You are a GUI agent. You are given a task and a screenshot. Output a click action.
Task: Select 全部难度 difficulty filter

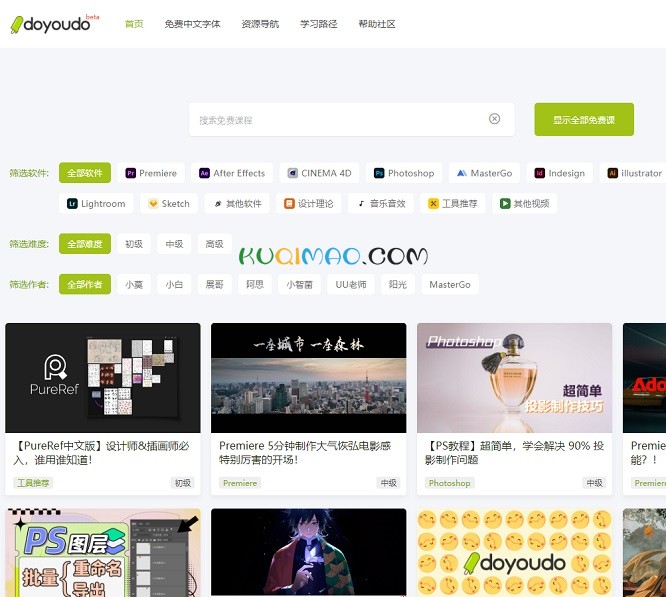click(85, 244)
